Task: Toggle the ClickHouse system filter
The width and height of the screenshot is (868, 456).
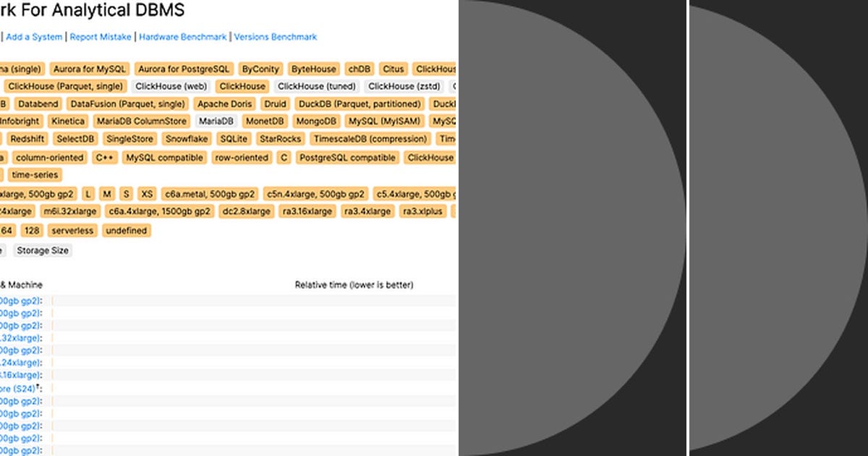Action: pyautogui.click(x=242, y=86)
